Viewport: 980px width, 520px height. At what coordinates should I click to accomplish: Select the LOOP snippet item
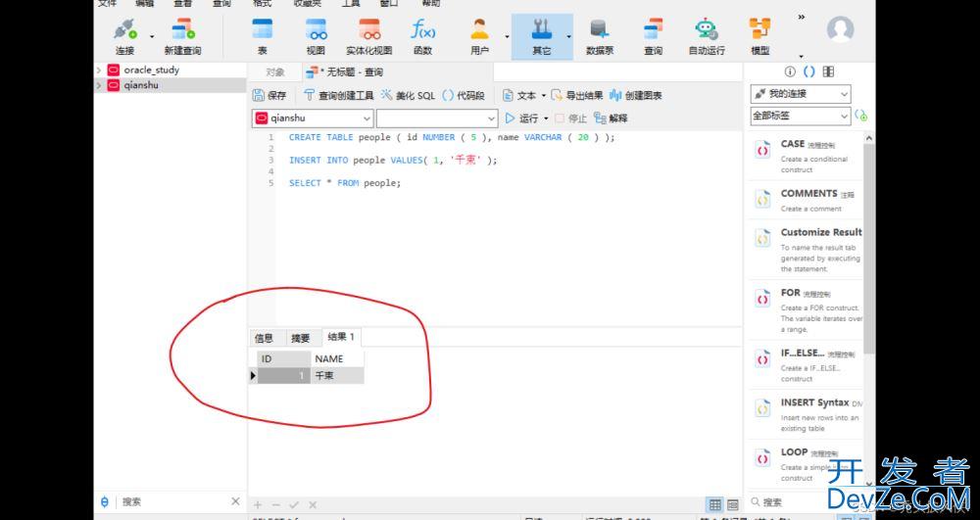pyautogui.click(x=805, y=464)
